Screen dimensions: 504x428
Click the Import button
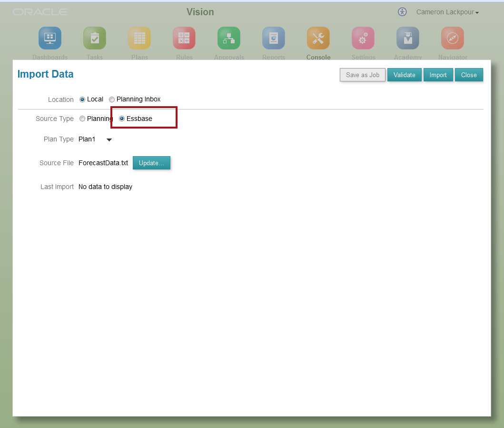pyautogui.click(x=438, y=75)
